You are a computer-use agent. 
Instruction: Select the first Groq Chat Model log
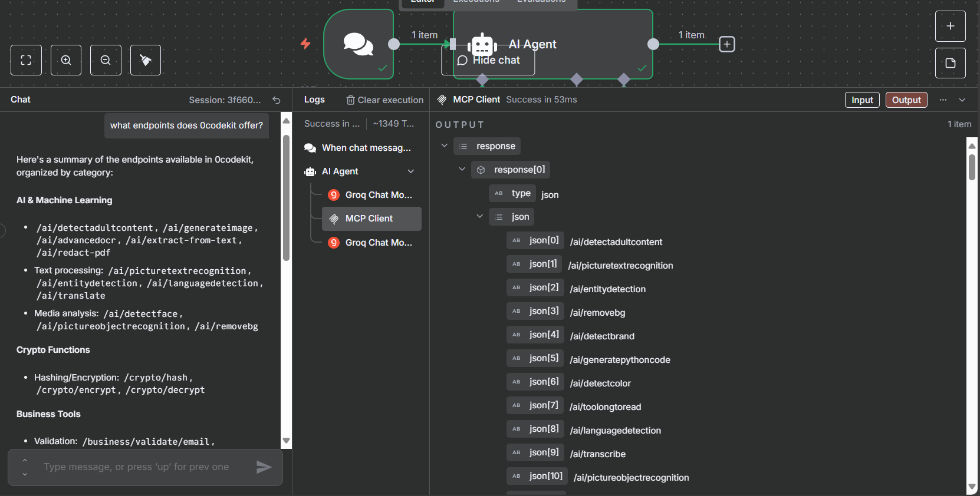[371, 195]
